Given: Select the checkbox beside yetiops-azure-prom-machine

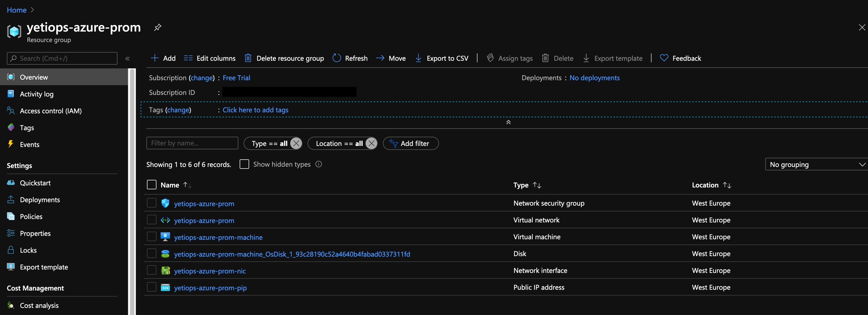Looking at the screenshot, I should [151, 237].
